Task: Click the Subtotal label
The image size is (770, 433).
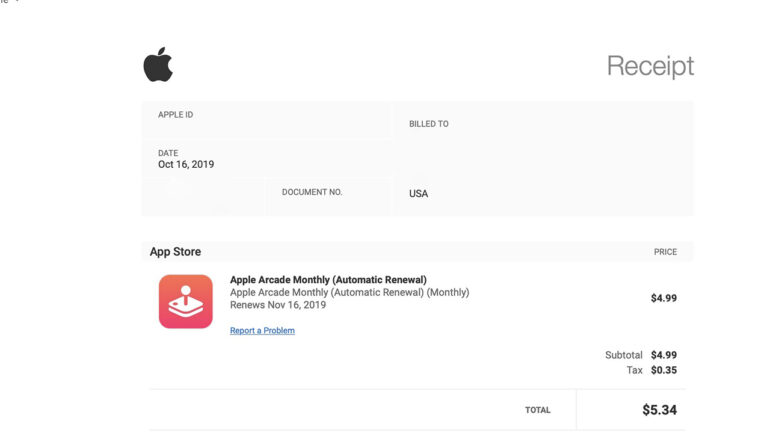Action: tap(624, 355)
